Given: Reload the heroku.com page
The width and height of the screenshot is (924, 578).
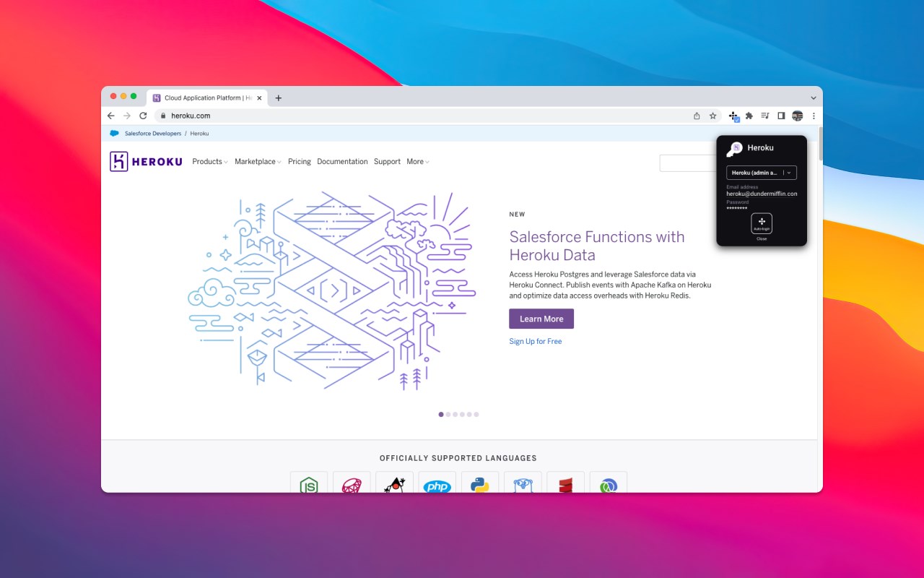Looking at the screenshot, I should coord(143,116).
